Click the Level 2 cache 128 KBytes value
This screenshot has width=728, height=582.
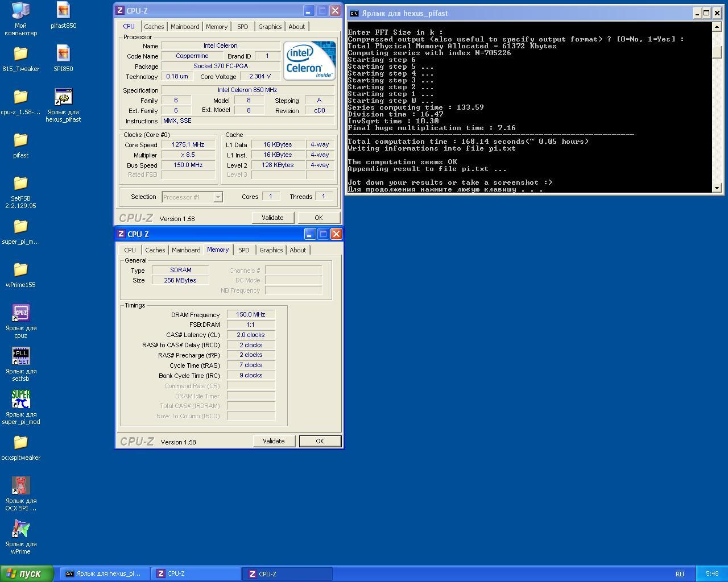278,165
